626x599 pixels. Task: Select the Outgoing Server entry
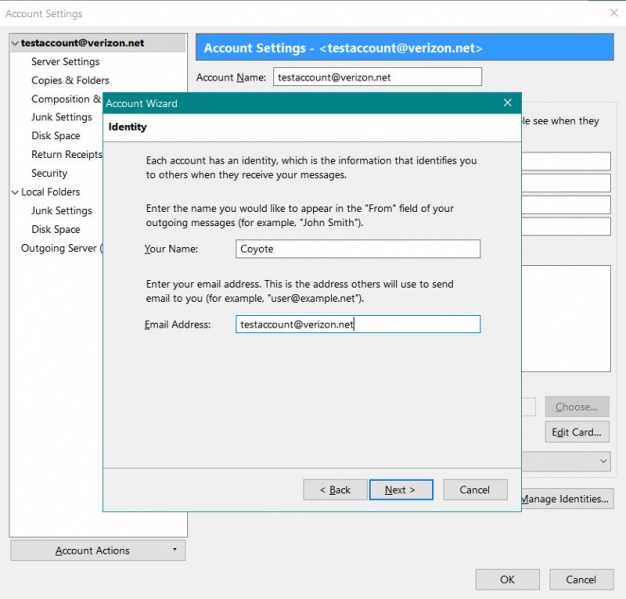(62, 248)
